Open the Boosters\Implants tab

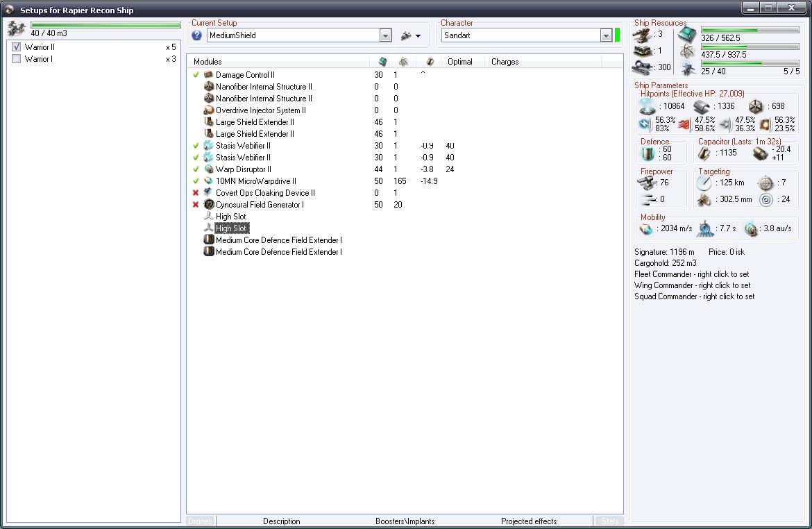[x=405, y=521]
